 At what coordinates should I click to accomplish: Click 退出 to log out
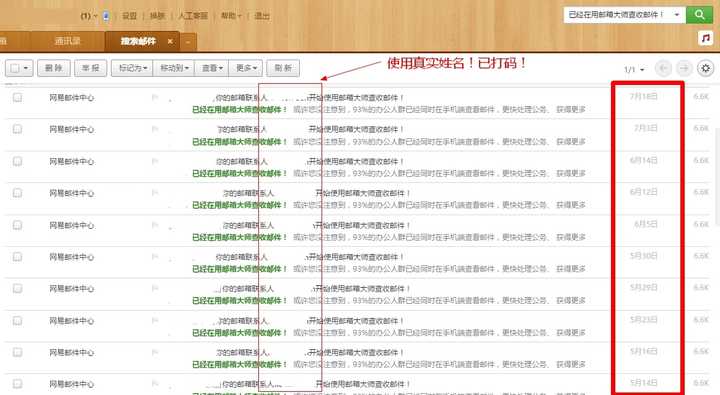pos(262,16)
